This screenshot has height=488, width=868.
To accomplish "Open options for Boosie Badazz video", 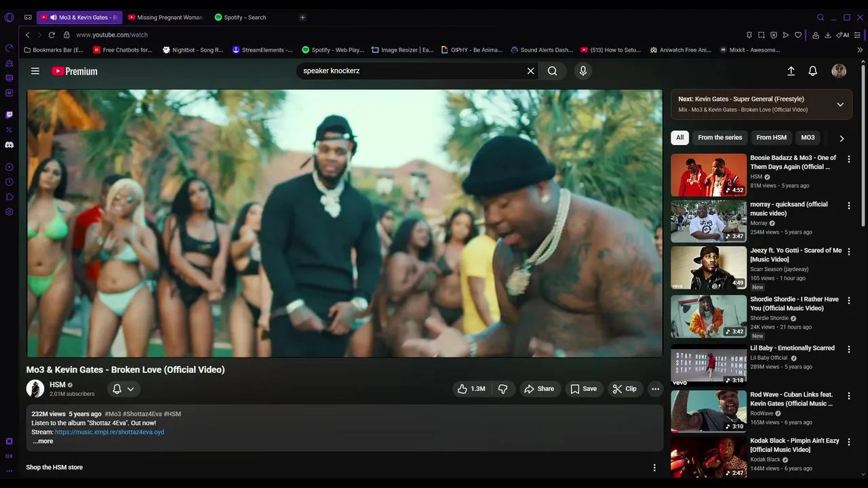I will tap(848, 159).
